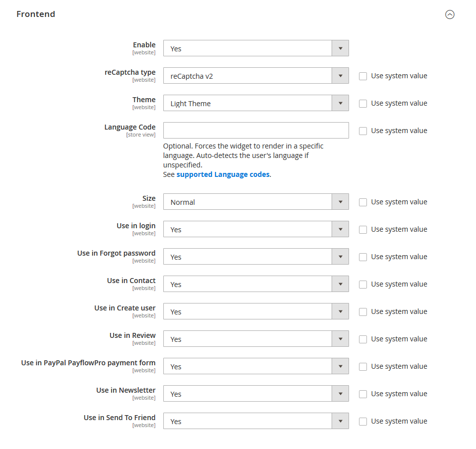The width and height of the screenshot is (476, 449).
Task: Check Use system value for Create user
Action: (363, 311)
